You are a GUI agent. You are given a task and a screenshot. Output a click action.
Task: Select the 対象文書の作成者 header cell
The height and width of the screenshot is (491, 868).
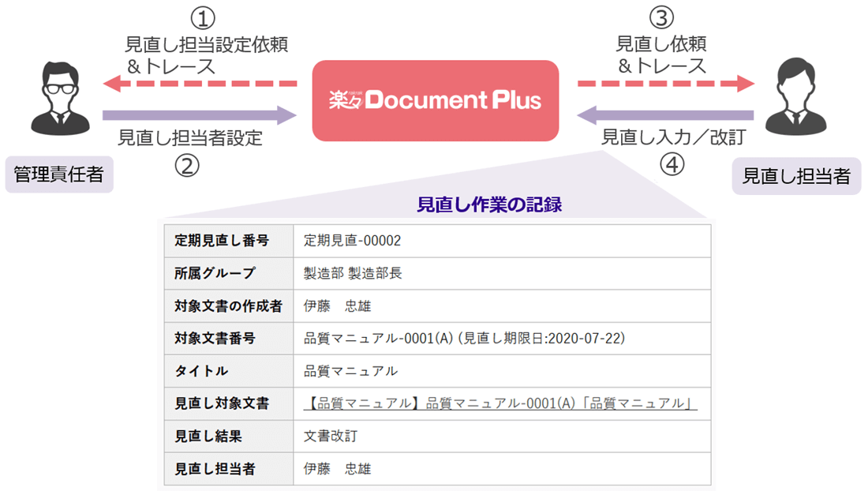click(x=229, y=306)
